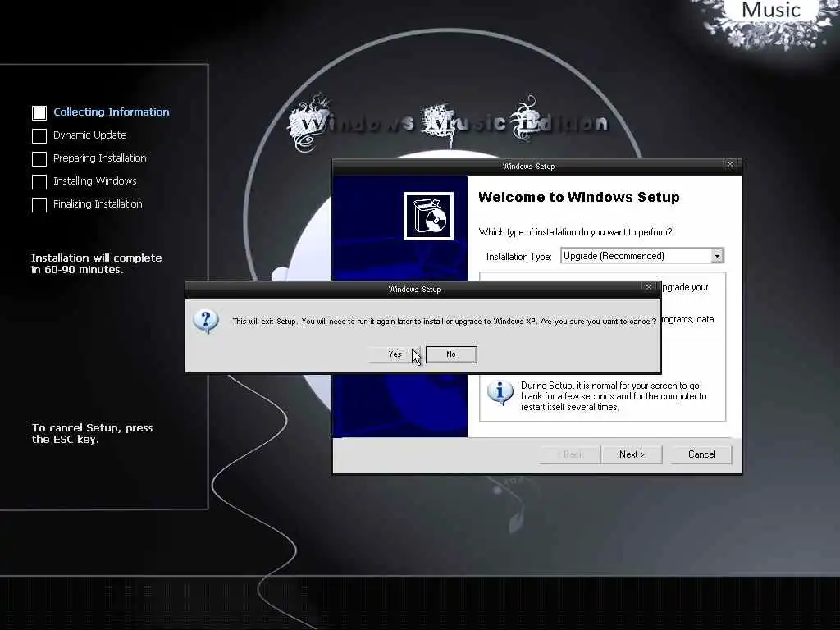Click the setup CD box icon
Image resolution: width=840 pixels, height=630 pixels.
(428, 216)
